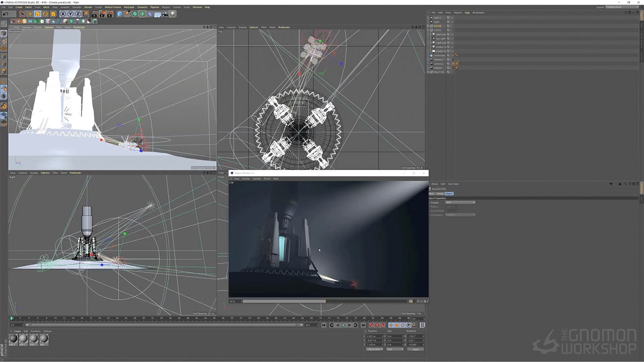
Task: Open the Render menu in main menu bar
Action: 88,7
